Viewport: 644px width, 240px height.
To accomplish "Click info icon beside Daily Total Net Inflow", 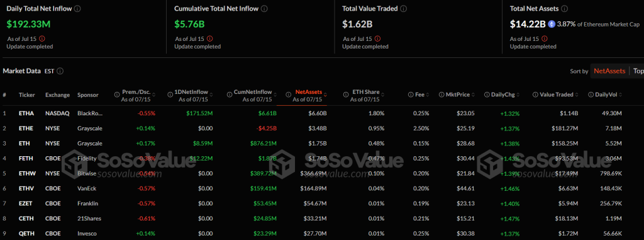I will coord(77,8).
